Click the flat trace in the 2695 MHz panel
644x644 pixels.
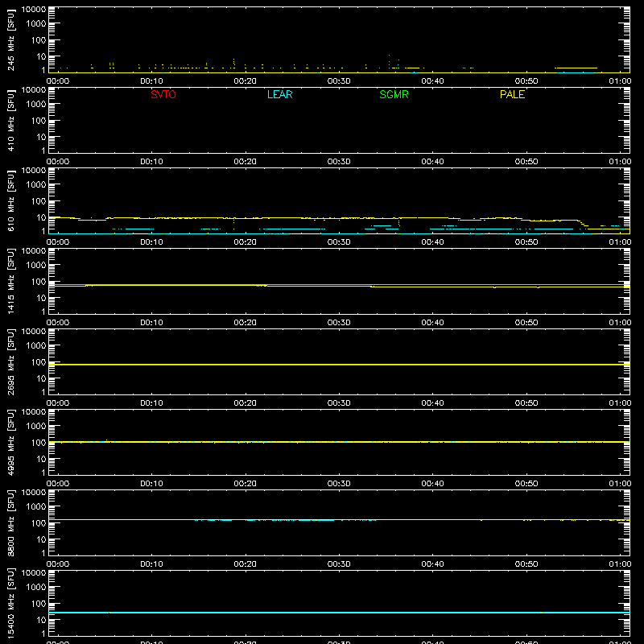pyautogui.click(x=339, y=365)
